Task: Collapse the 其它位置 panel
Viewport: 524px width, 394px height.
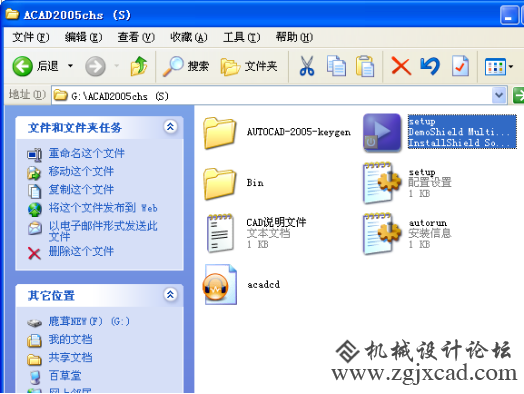Action: coord(170,294)
